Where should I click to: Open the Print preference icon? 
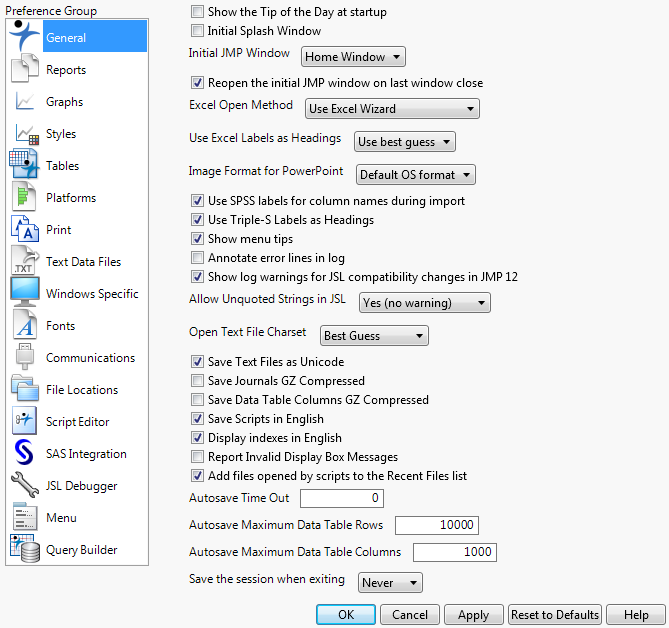pos(25,229)
